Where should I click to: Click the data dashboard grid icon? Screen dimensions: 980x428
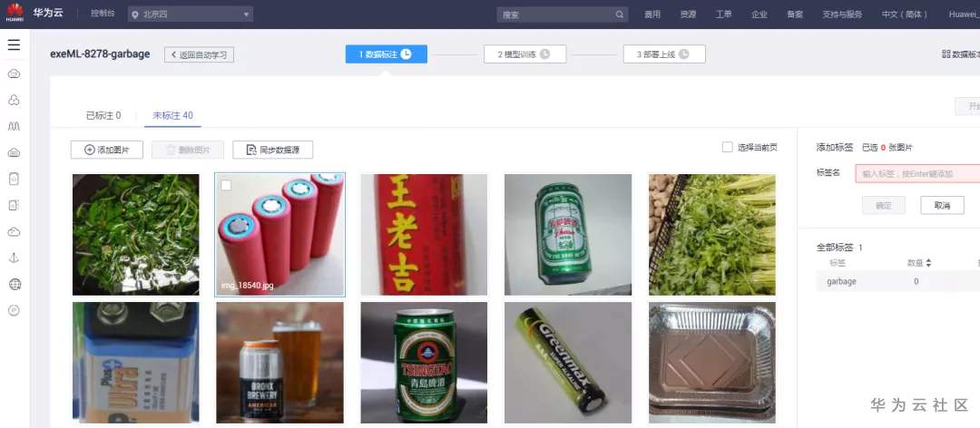click(946, 54)
